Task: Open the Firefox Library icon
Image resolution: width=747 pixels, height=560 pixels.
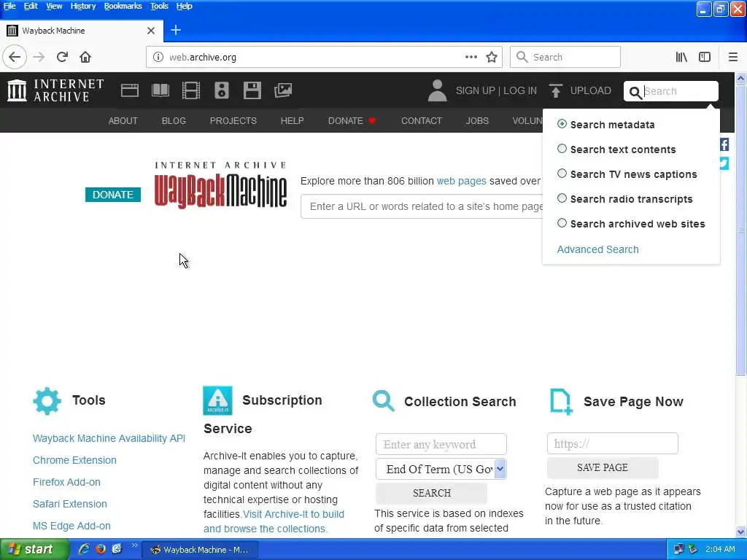Action: pos(681,57)
